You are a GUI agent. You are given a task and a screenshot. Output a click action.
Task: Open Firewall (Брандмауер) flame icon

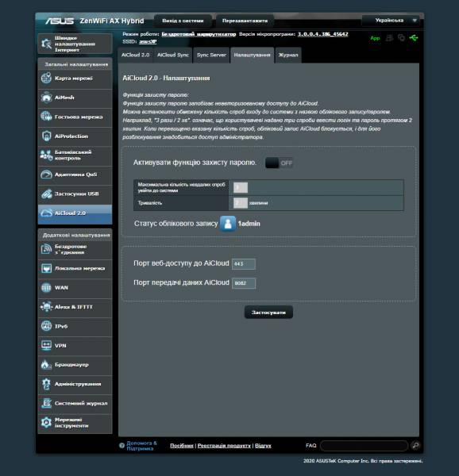tap(46, 365)
